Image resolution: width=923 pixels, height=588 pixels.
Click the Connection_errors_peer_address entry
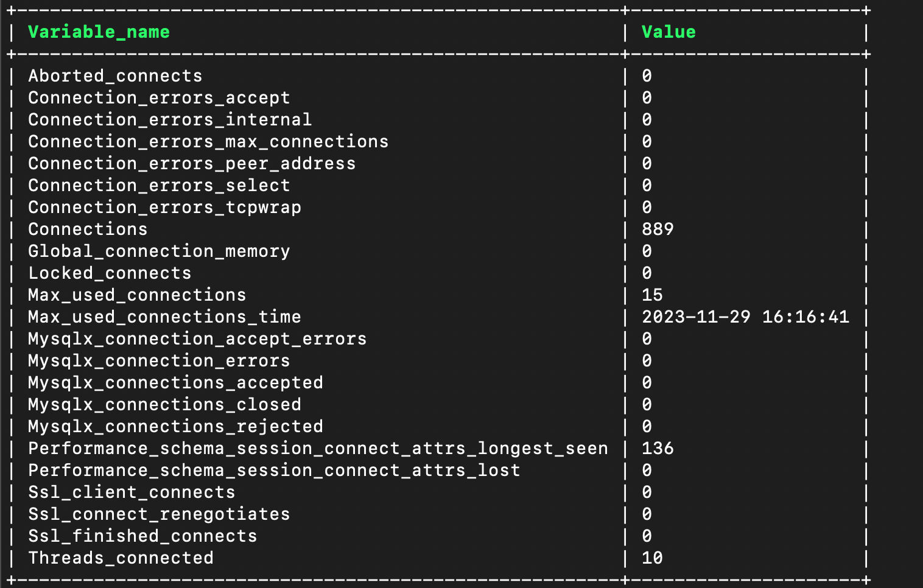(192, 164)
